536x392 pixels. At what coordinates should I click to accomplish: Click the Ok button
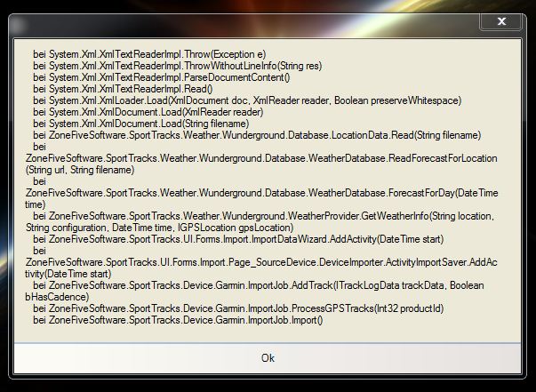click(268, 358)
